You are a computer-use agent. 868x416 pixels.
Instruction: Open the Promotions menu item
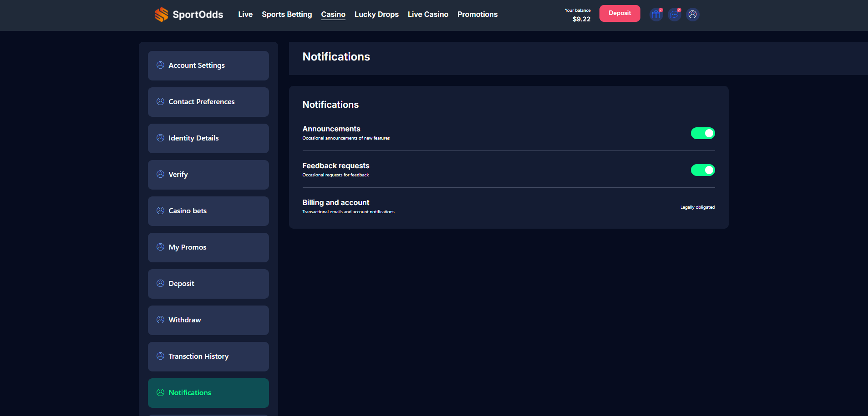tap(477, 15)
